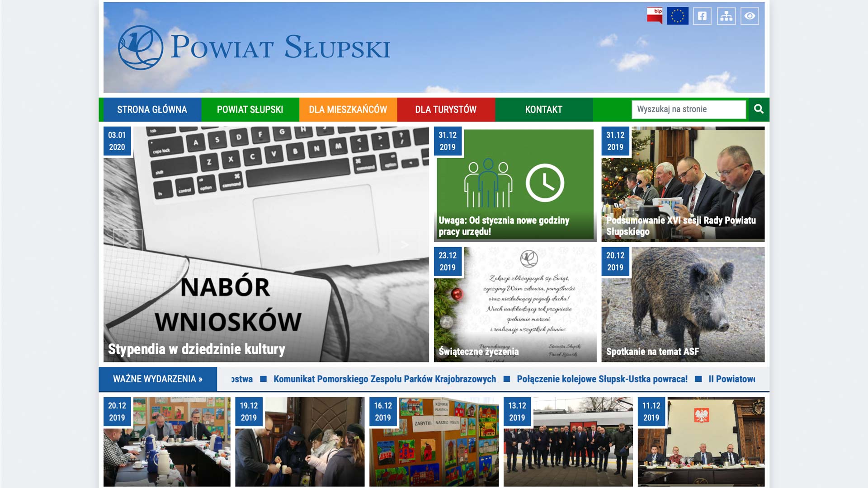
Task: Open Połączenie kolejowe Słupsk-Ustka powraca link
Action: pyautogui.click(x=602, y=379)
